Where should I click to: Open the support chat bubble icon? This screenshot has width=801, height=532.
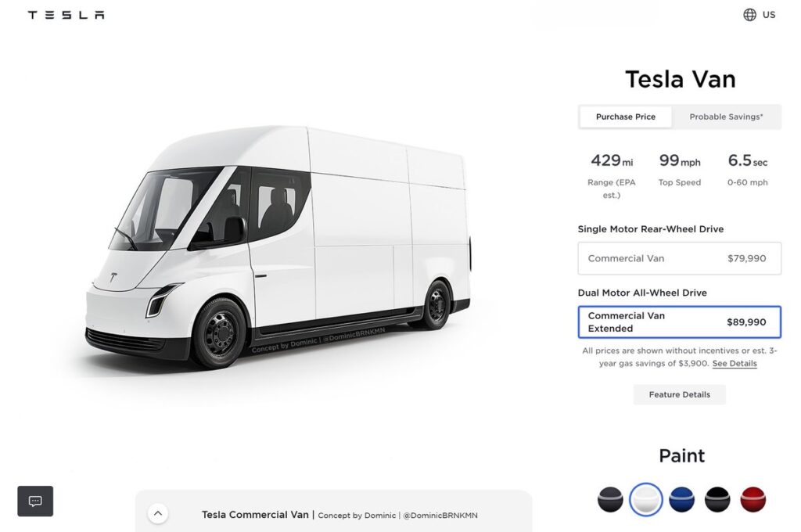click(x=34, y=501)
